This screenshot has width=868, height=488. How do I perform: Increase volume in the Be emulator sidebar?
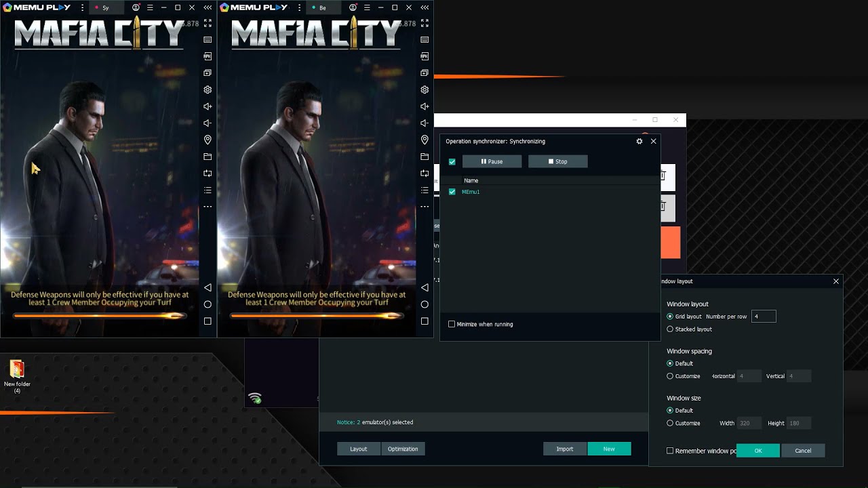click(425, 106)
